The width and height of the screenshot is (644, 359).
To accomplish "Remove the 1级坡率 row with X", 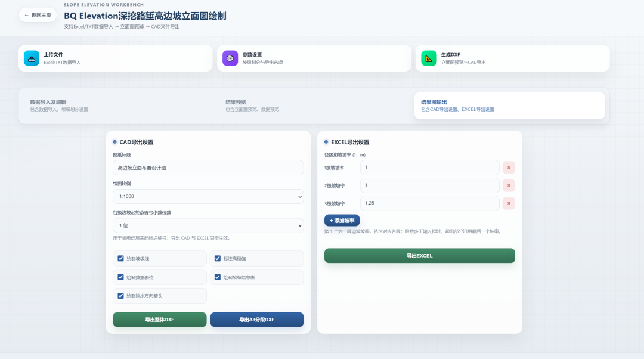I will (x=509, y=168).
